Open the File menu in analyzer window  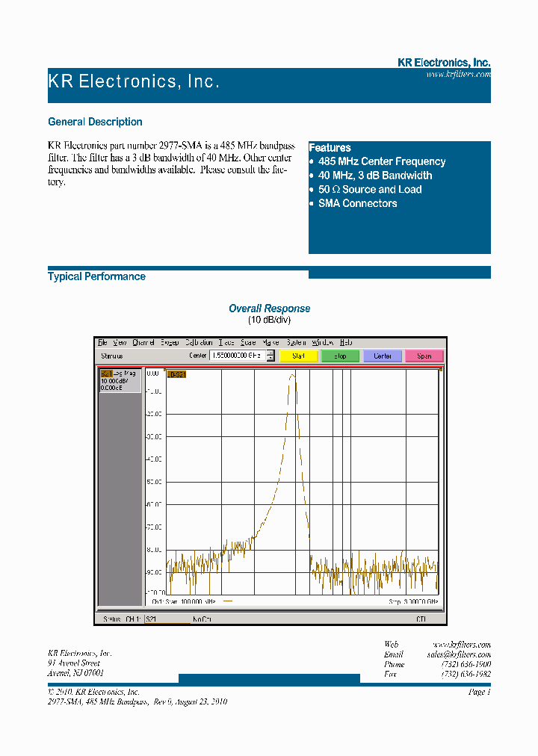click(x=102, y=342)
